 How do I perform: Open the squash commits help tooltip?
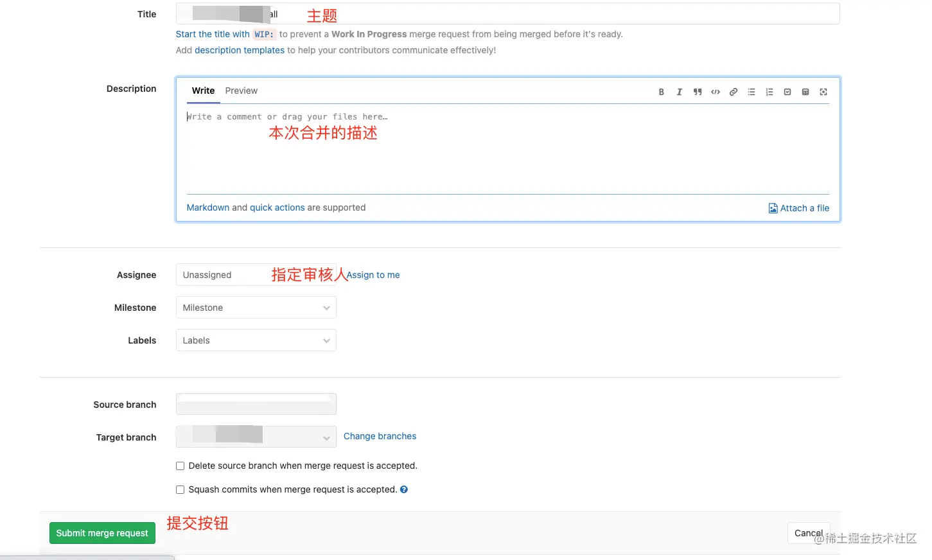tap(404, 489)
